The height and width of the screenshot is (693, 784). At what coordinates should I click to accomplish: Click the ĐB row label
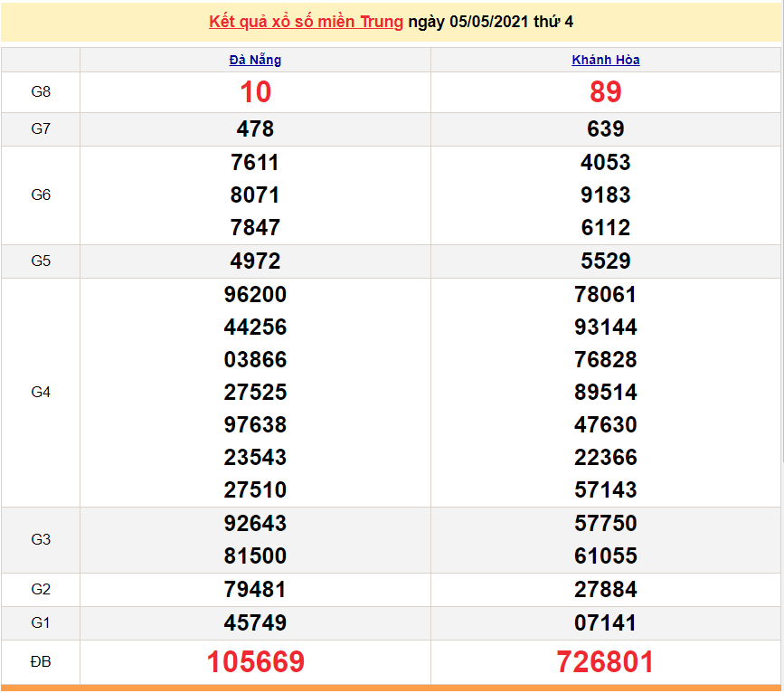point(41,662)
